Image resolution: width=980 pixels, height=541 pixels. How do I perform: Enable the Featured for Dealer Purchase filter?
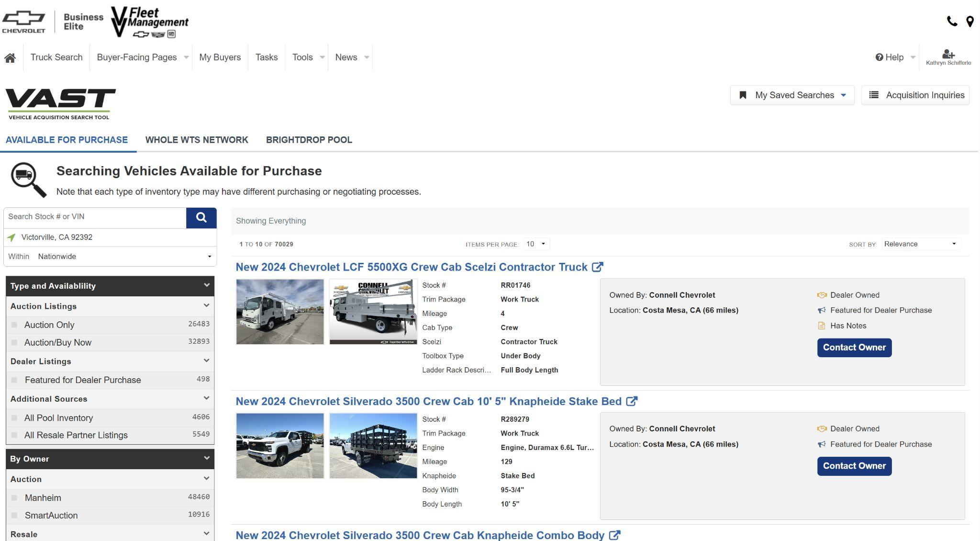click(14, 380)
